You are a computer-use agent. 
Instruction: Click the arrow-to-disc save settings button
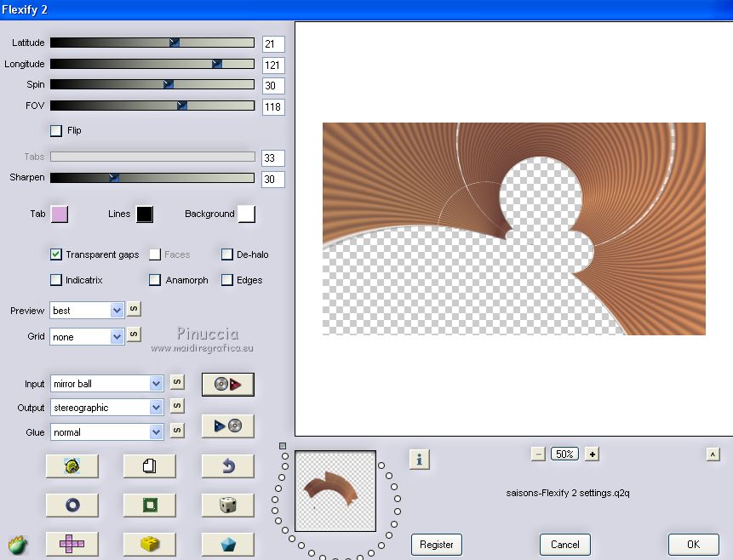pos(228,426)
